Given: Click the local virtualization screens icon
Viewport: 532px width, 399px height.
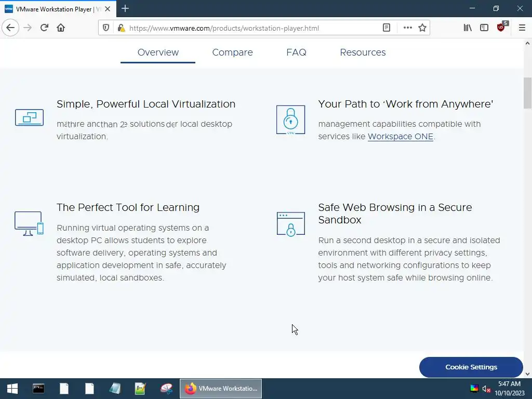Looking at the screenshot, I should point(29,117).
